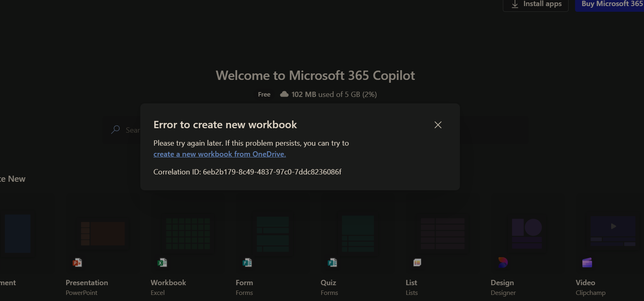Select the Video template thumbnail

(612, 234)
